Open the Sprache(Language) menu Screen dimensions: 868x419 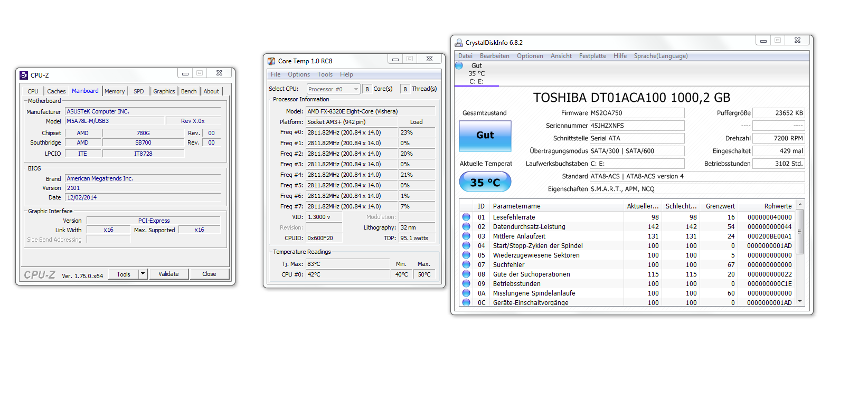tap(661, 56)
